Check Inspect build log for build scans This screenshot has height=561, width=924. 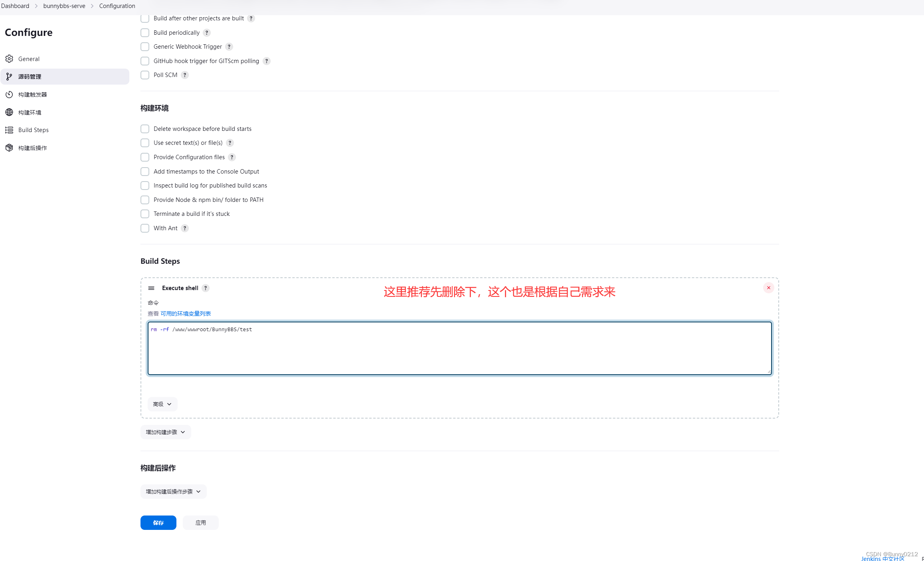tap(145, 186)
